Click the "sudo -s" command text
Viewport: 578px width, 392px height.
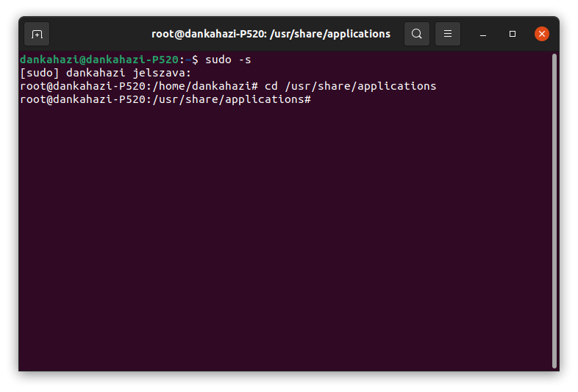tap(228, 60)
